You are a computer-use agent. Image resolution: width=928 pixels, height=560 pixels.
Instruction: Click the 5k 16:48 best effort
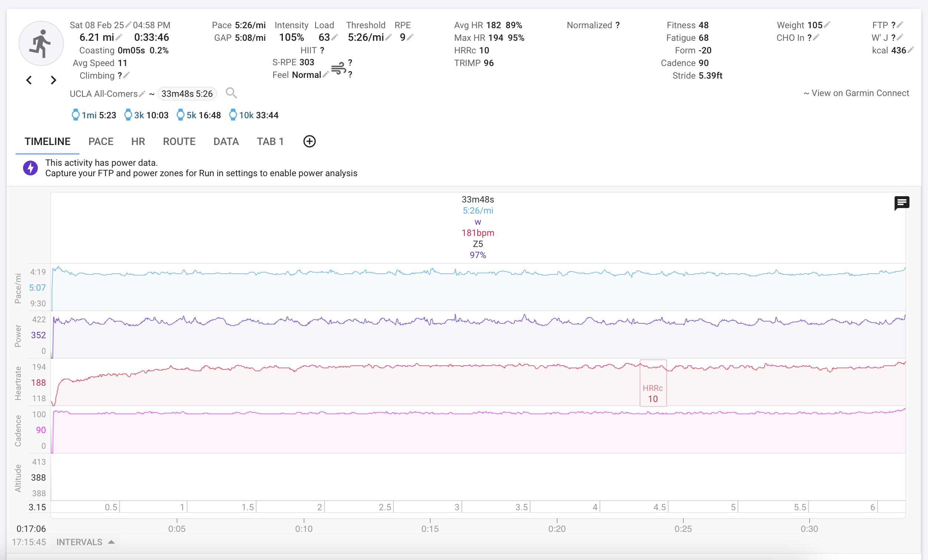(x=199, y=115)
